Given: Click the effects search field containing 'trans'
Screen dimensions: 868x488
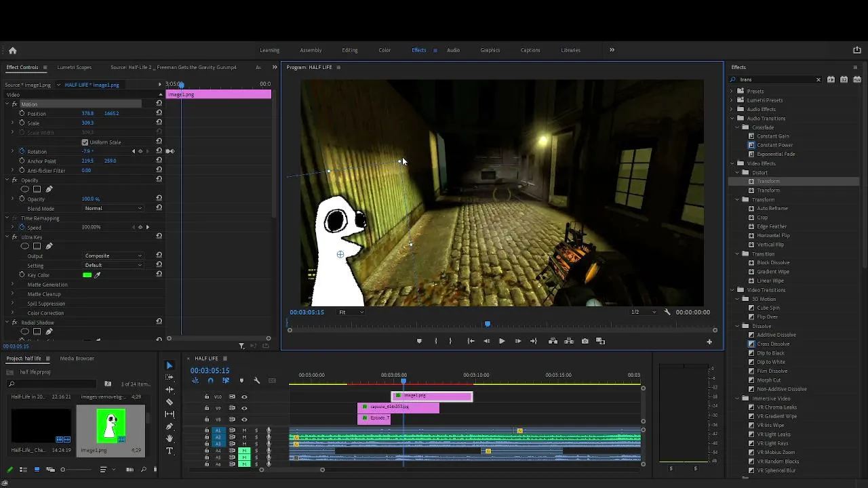Looking at the screenshot, I should point(776,79).
